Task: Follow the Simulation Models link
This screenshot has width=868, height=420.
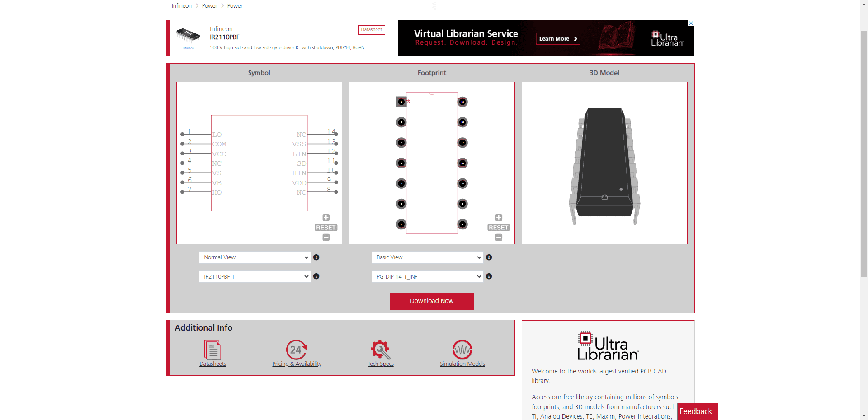Action: pos(462,364)
